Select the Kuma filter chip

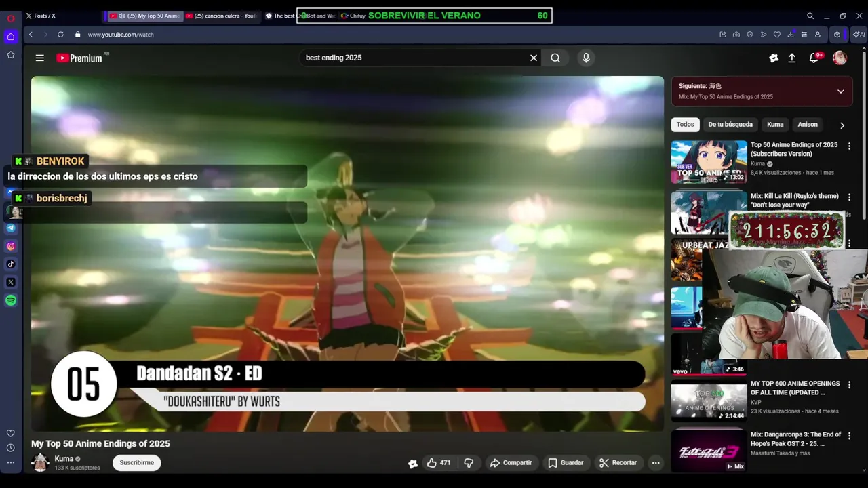(x=775, y=125)
